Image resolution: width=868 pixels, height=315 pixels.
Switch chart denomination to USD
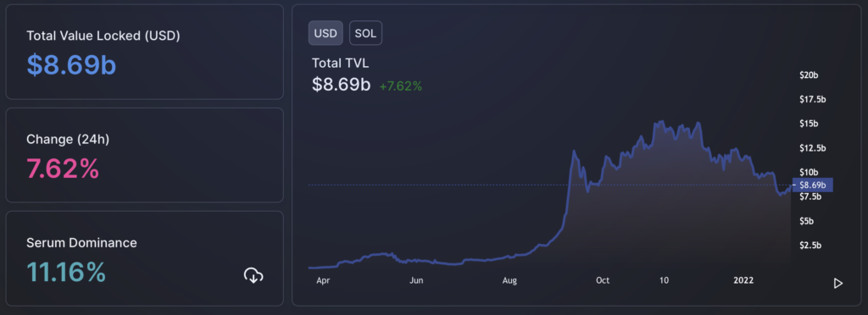click(x=325, y=33)
